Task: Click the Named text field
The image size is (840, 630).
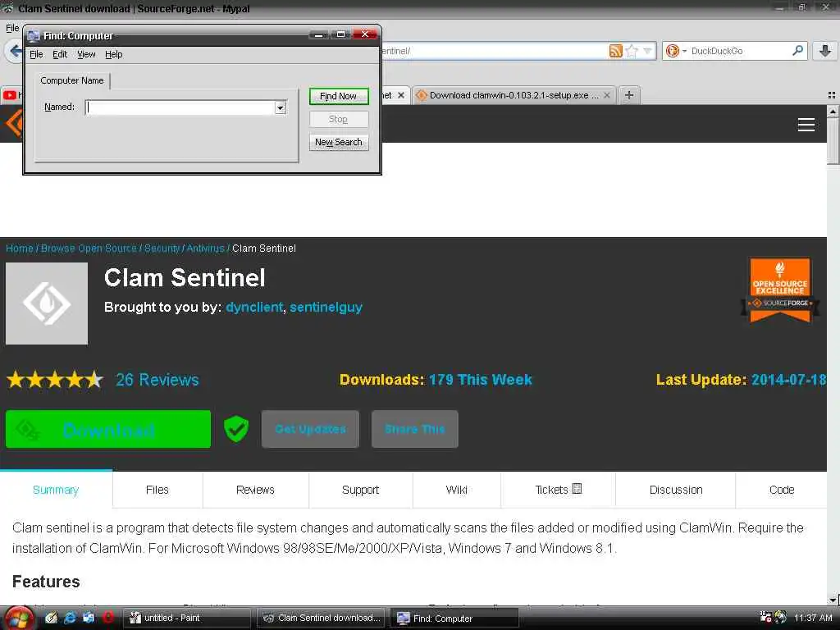Action: click(x=181, y=107)
